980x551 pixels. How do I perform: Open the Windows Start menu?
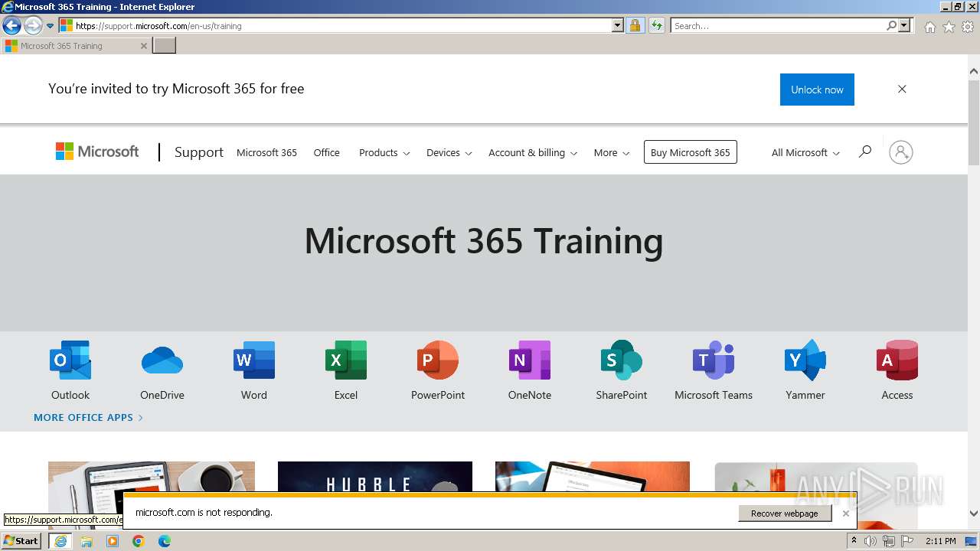[x=21, y=541]
